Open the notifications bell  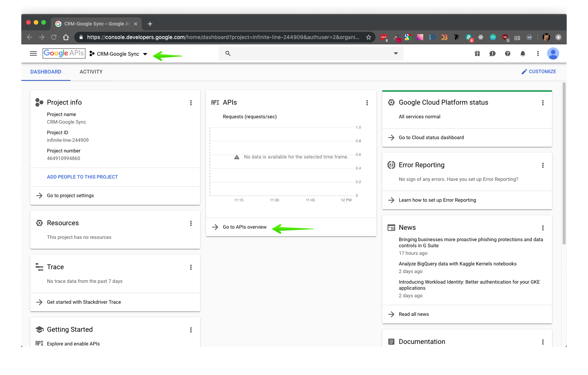523,53
